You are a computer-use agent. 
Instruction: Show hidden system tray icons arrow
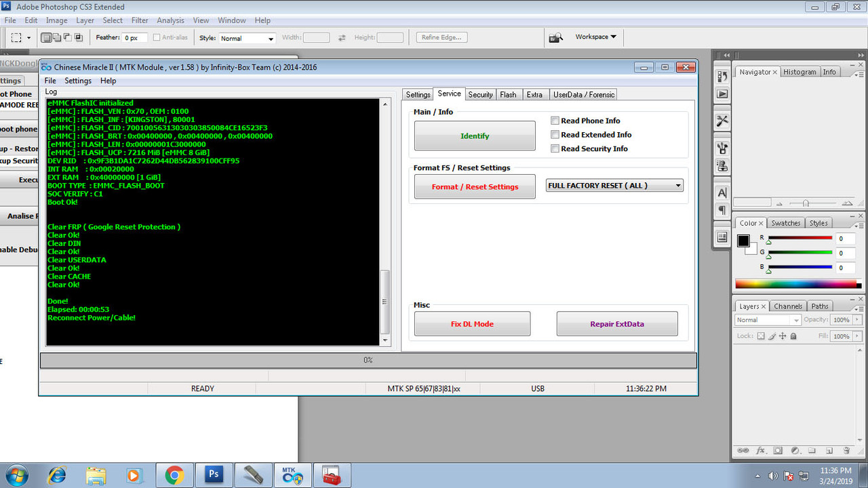[x=757, y=476]
